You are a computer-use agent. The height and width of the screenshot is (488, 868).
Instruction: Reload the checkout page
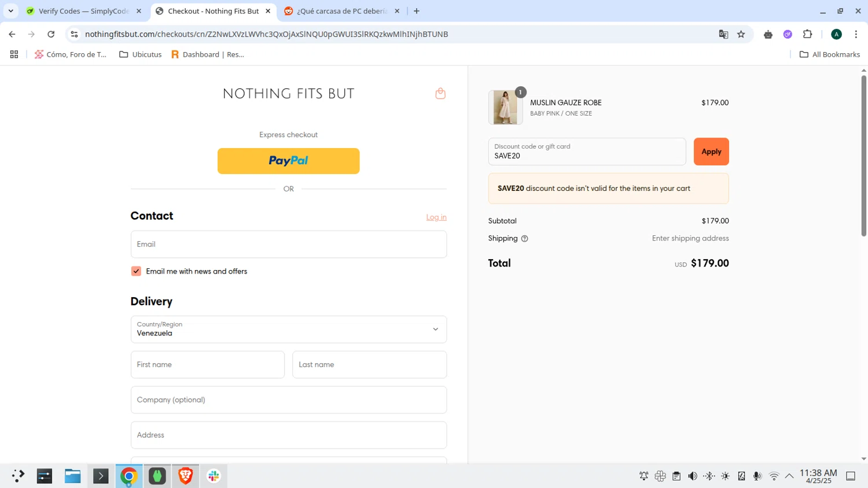click(x=51, y=34)
